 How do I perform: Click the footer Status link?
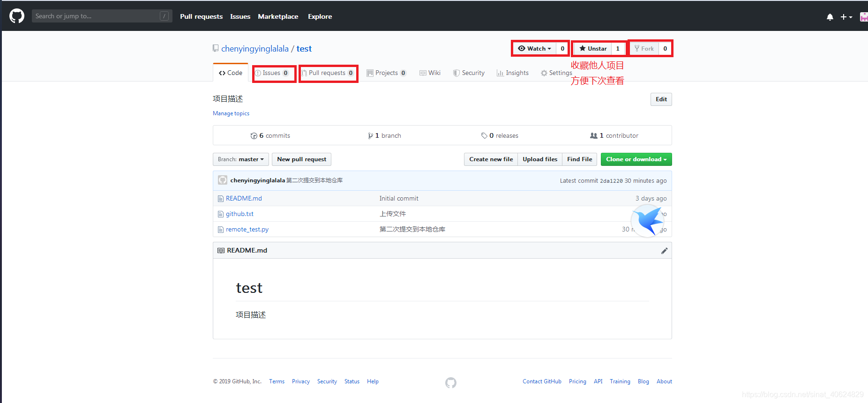[x=352, y=381]
